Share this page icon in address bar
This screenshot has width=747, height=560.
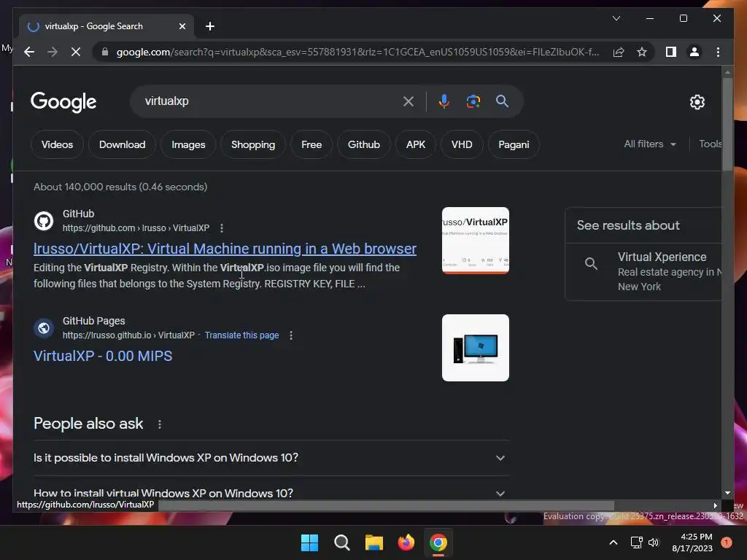click(x=619, y=52)
